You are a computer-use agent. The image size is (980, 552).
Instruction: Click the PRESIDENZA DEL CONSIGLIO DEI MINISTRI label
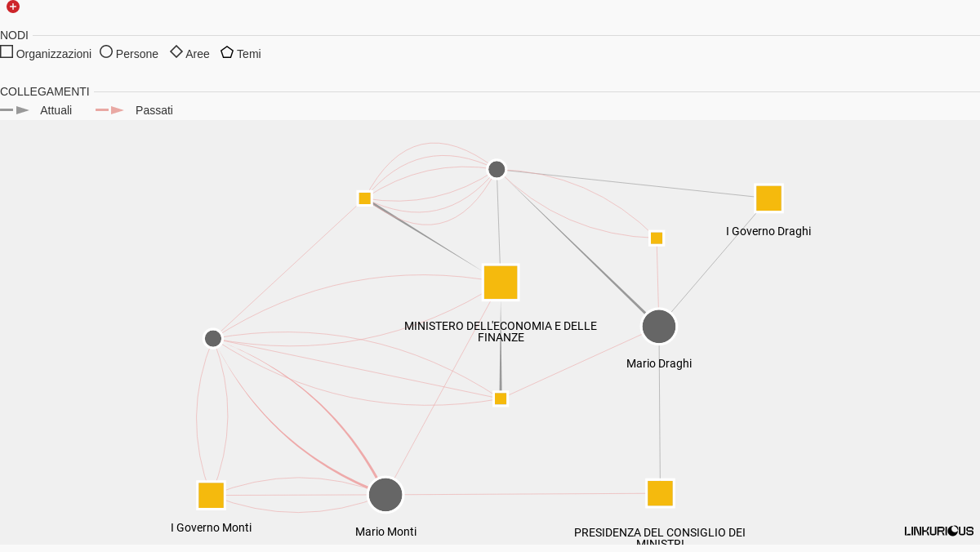tap(660, 537)
